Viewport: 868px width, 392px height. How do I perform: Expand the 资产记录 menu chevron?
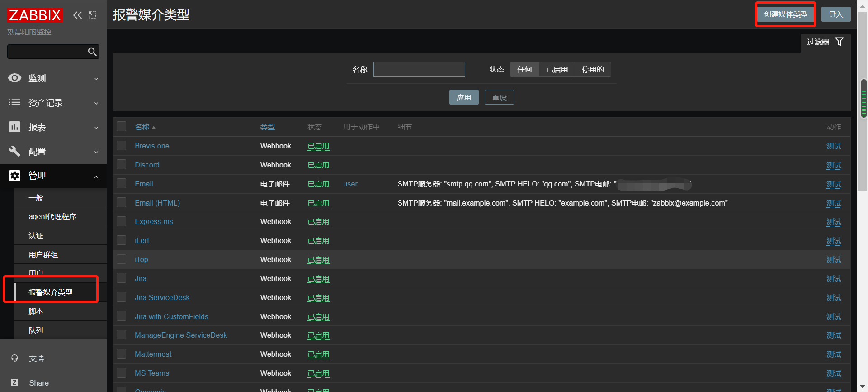(96, 103)
